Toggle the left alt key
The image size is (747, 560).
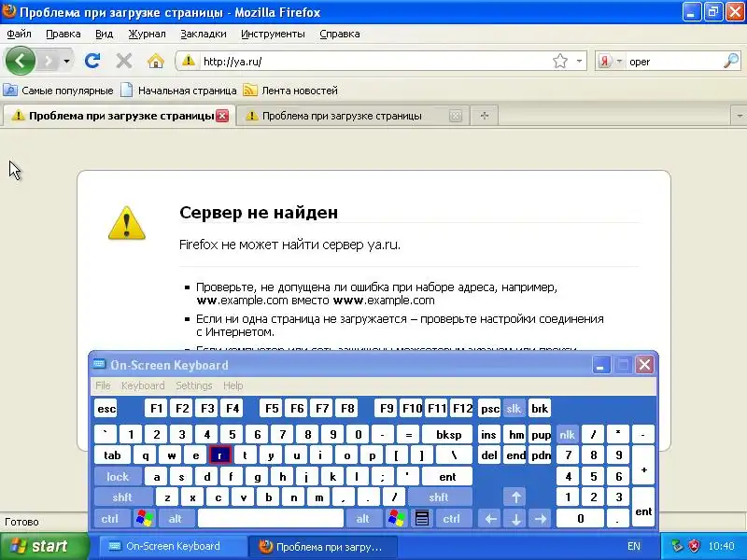tap(176, 518)
